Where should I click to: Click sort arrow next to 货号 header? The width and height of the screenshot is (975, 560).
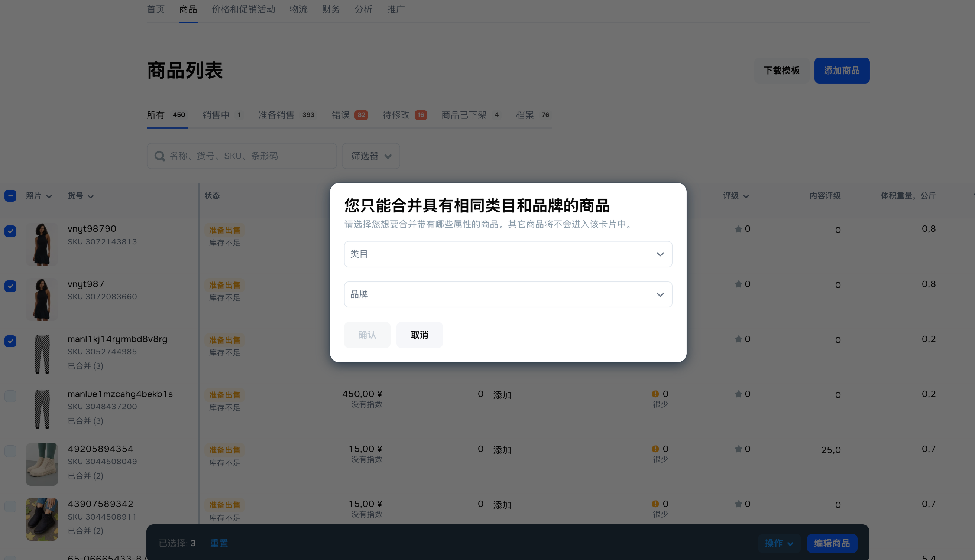click(90, 196)
